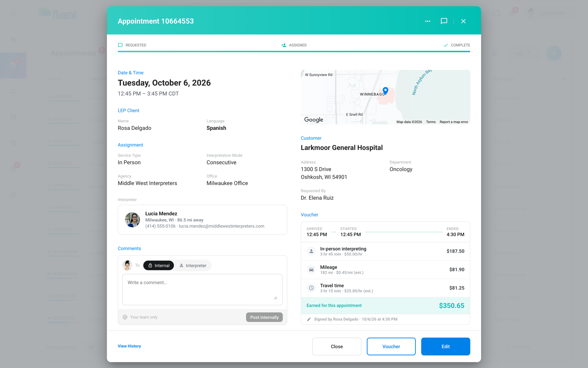Open map Terms link

[x=431, y=122]
